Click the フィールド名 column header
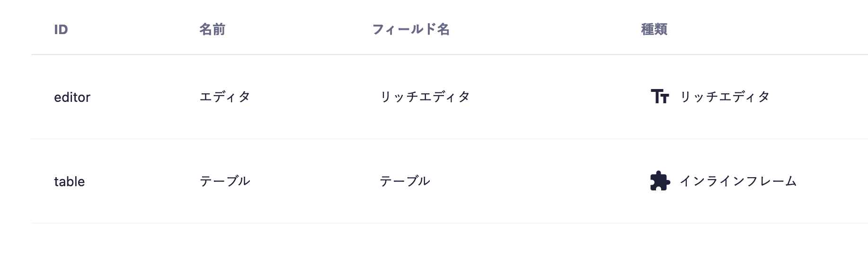 coord(411,29)
